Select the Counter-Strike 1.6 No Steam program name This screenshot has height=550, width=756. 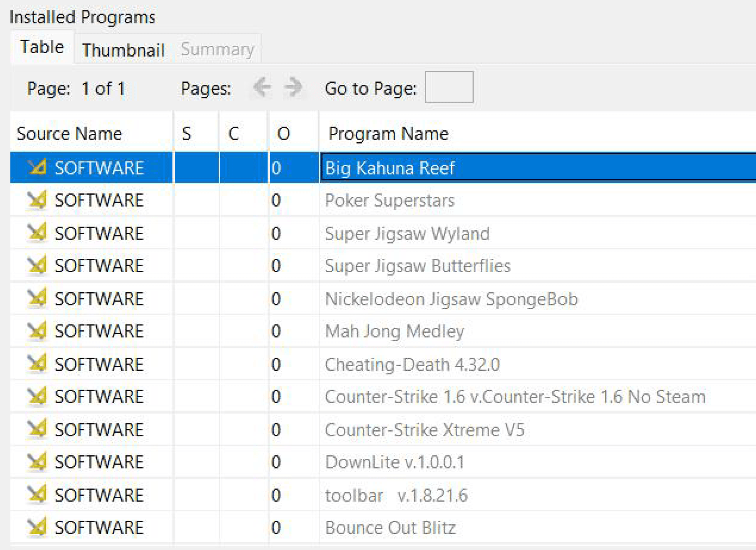click(x=515, y=397)
